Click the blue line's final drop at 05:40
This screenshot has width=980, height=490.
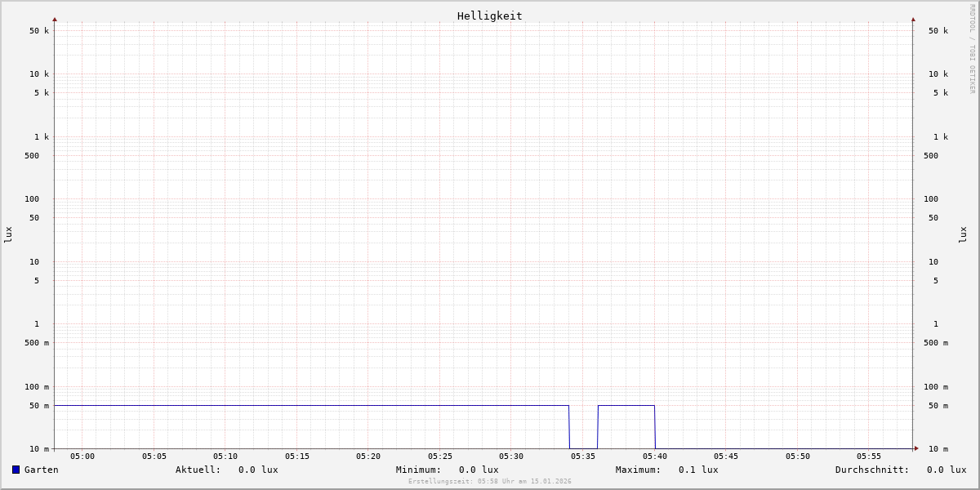[x=655, y=427]
